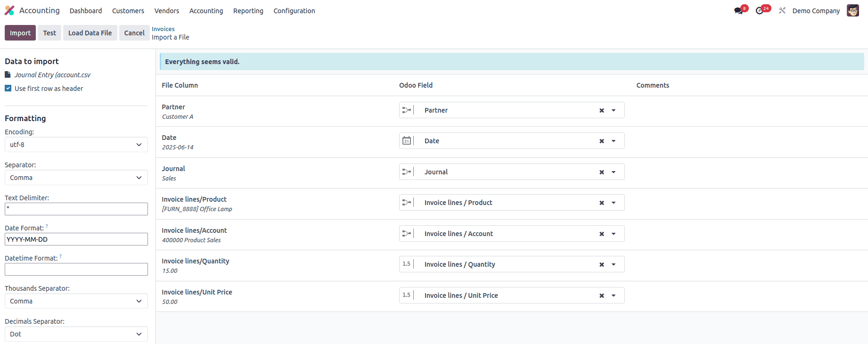Click the 'Customer A' sample value

178,117
